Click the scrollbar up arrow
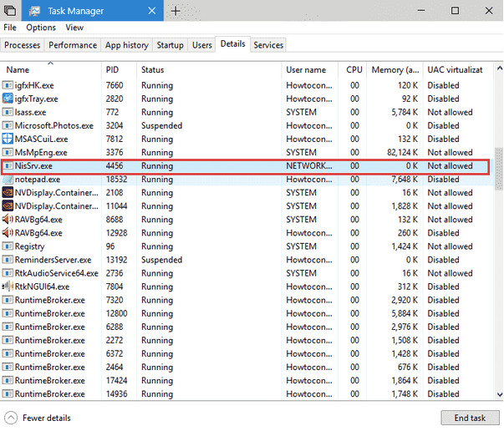This screenshot has width=504, height=431. point(500,68)
